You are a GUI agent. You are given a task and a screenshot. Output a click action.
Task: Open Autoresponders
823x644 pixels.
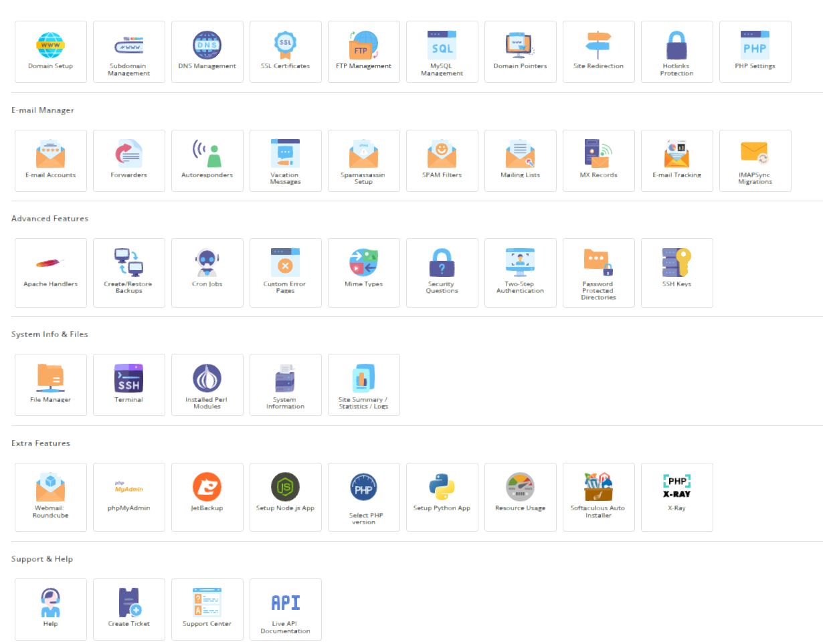(207, 160)
